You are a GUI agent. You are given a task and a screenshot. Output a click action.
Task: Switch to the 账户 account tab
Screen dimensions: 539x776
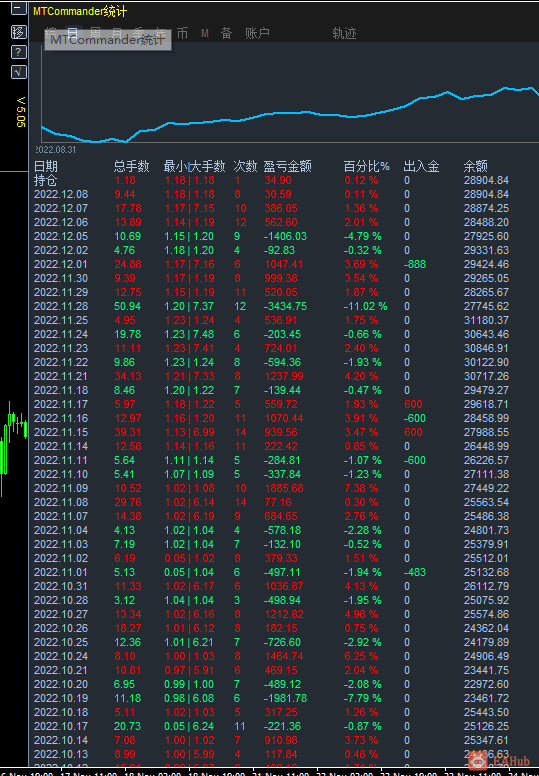tap(257, 33)
